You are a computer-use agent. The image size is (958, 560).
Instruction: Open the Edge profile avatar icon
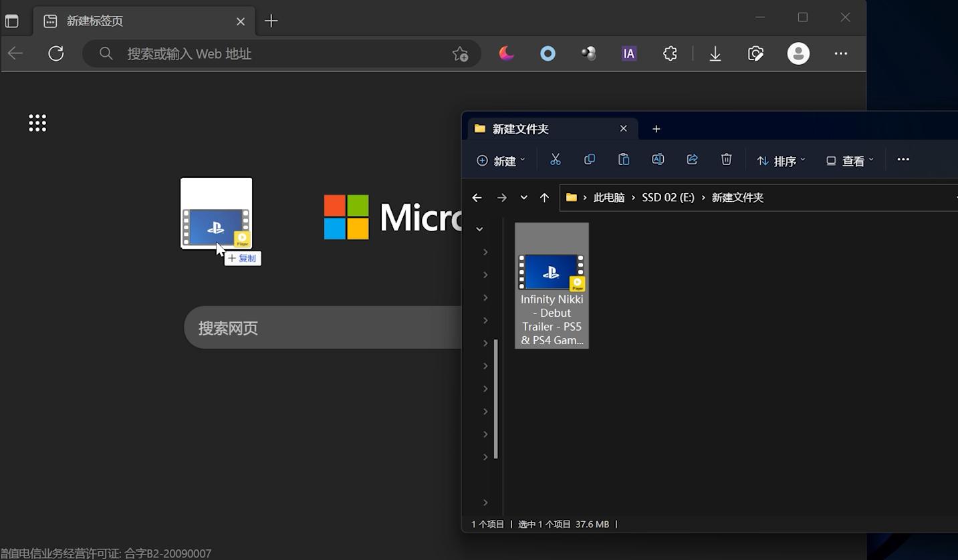click(798, 53)
